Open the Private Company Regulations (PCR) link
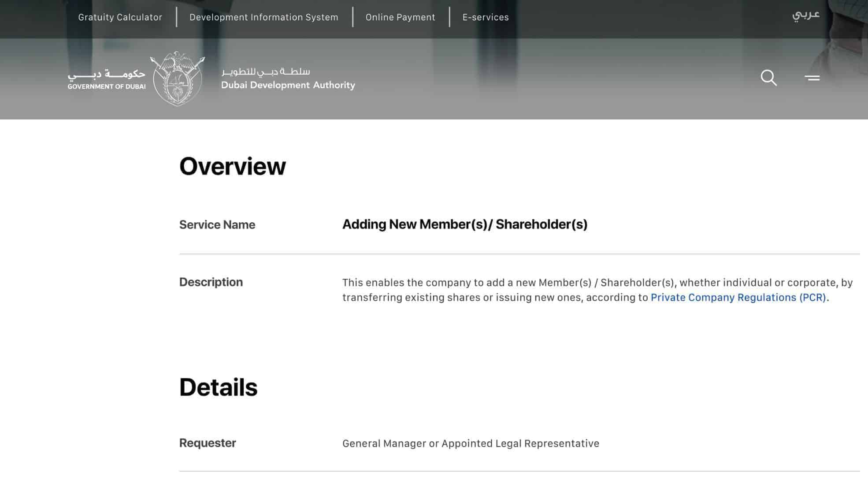Viewport: 868px width, 485px height. click(x=738, y=297)
